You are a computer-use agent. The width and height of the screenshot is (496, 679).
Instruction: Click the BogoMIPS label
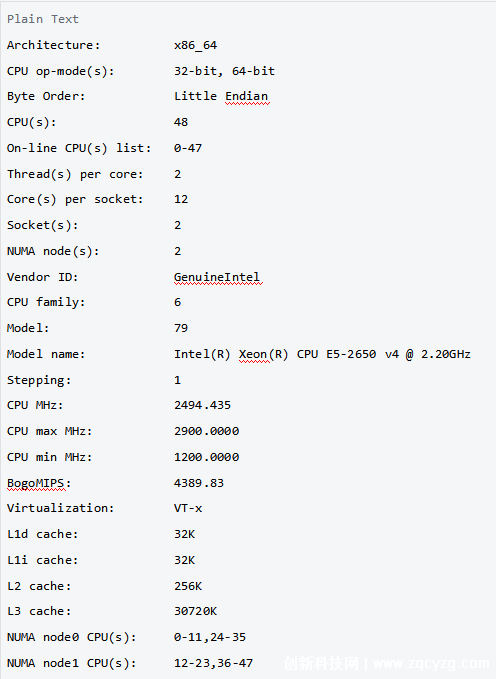pyautogui.click(x=36, y=483)
